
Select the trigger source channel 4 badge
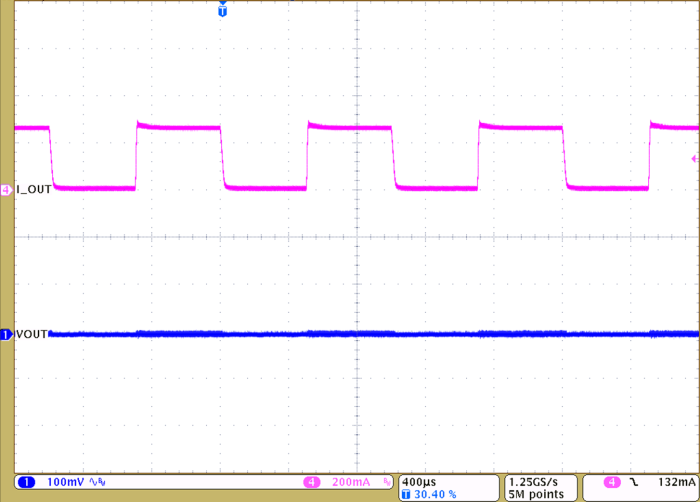[611, 482]
